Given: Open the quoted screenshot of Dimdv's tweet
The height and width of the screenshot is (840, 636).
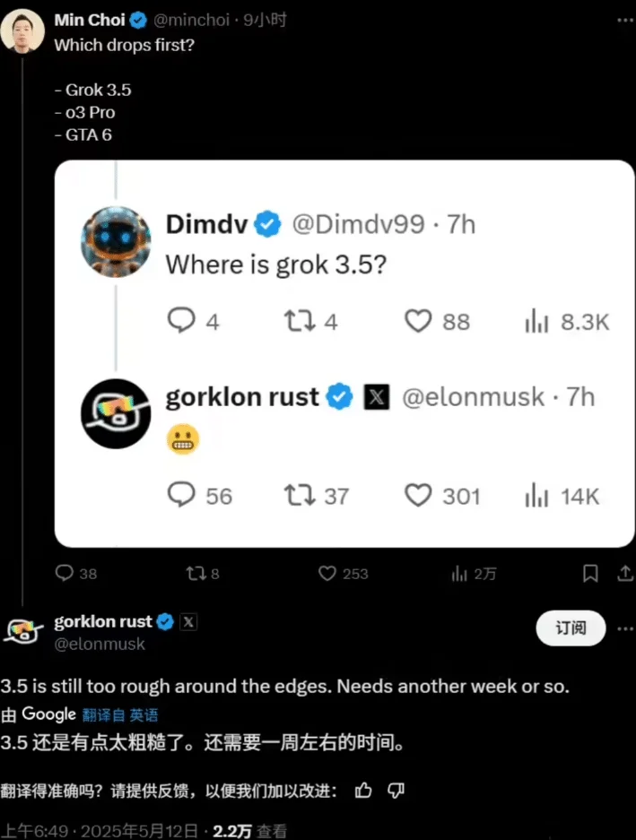Looking at the screenshot, I should click(x=344, y=353).
